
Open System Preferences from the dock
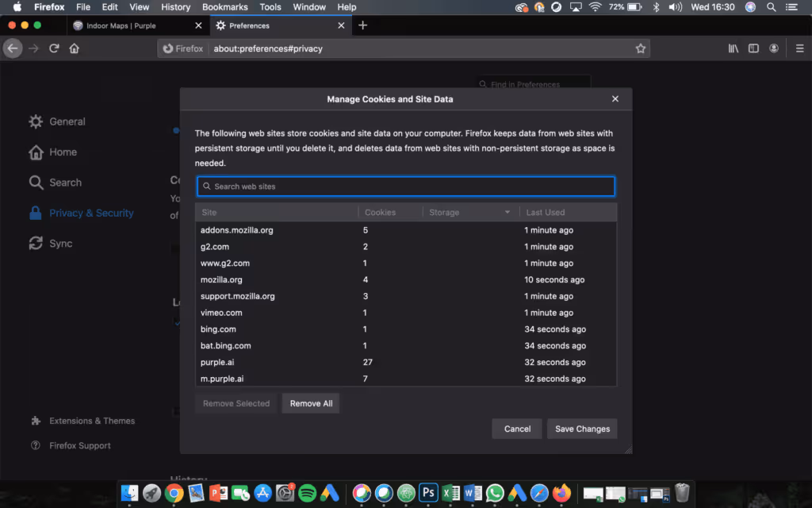[285, 493]
